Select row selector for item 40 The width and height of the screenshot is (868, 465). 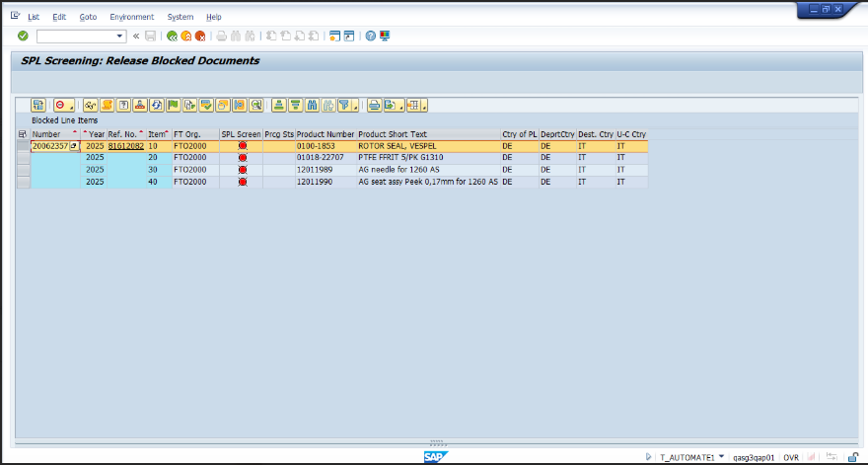[x=24, y=183]
